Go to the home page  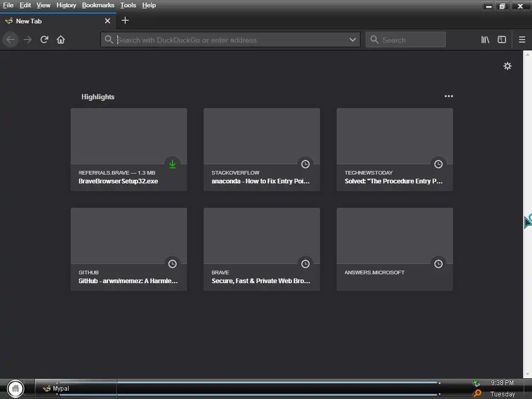coord(61,39)
